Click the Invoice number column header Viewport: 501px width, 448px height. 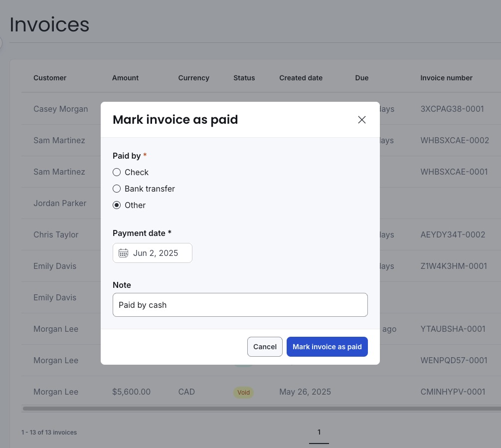[x=446, y=78]
